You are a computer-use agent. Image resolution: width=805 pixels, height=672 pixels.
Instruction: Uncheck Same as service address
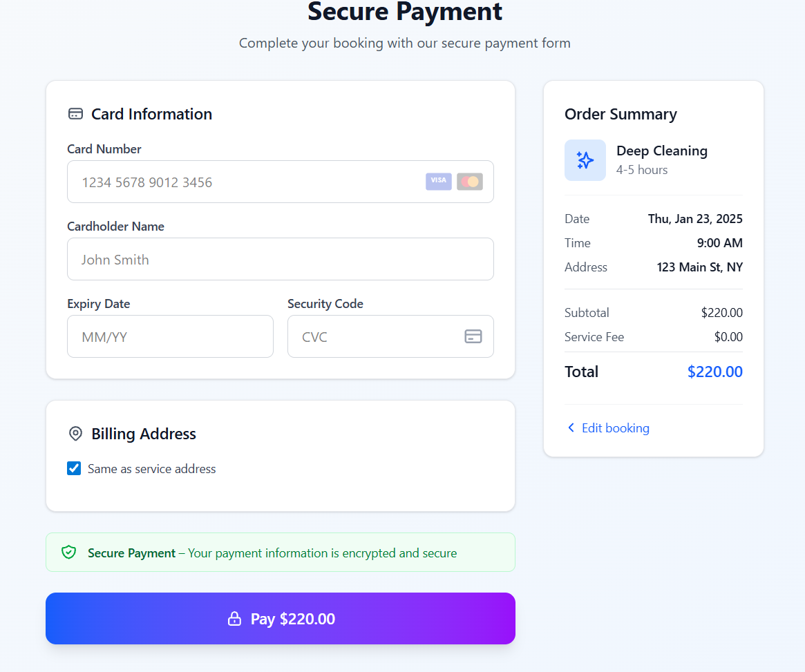[x=73, y=468]
